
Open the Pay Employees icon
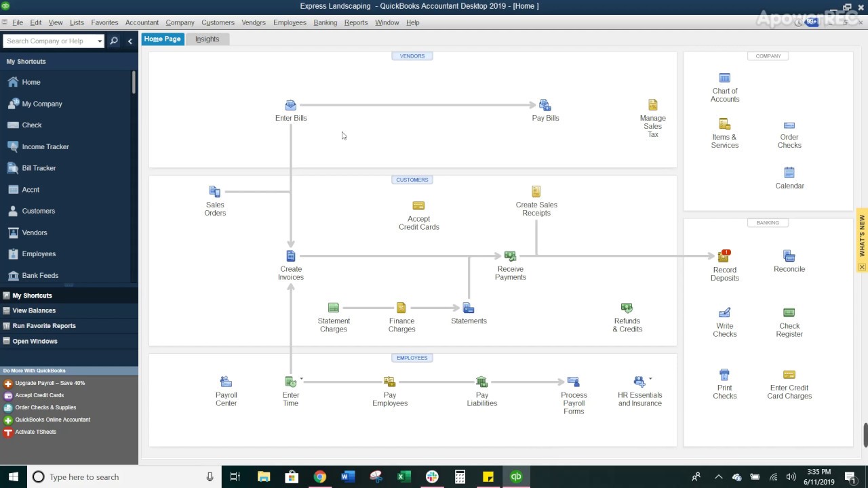389,382
